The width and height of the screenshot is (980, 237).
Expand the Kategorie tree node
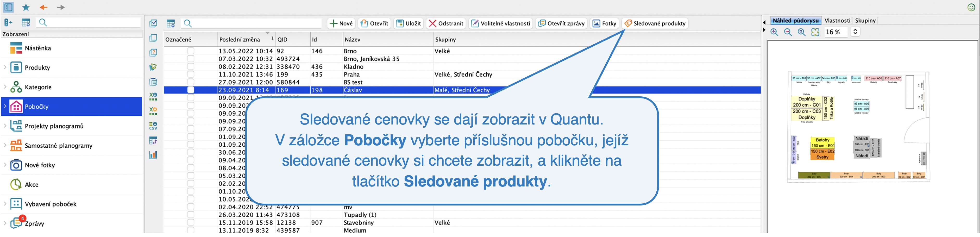tap(5, 87)
